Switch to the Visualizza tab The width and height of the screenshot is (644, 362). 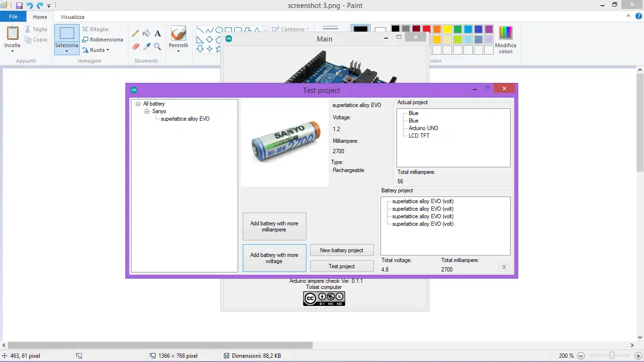click(73, 16)
